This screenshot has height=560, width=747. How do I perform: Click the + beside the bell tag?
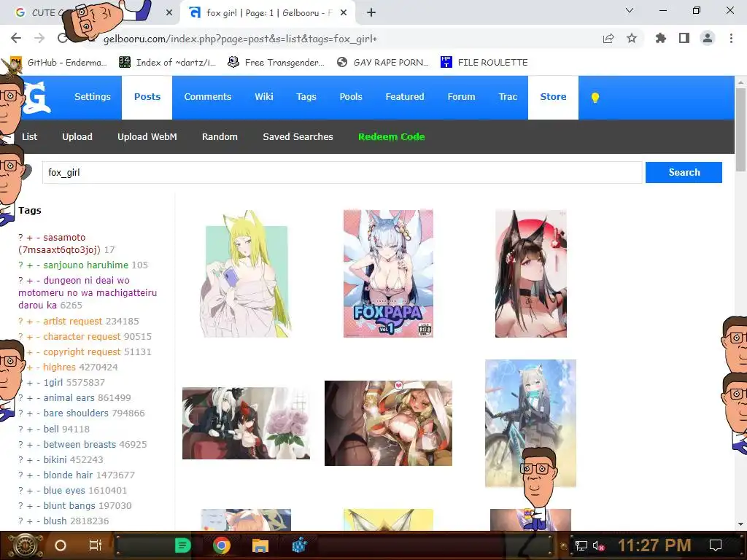tap(29, 429)
